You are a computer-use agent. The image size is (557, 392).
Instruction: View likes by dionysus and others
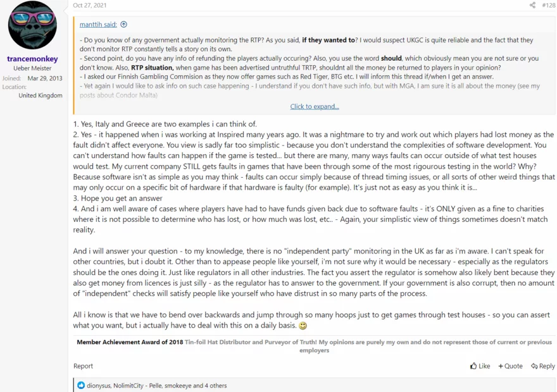pos(157,386)
